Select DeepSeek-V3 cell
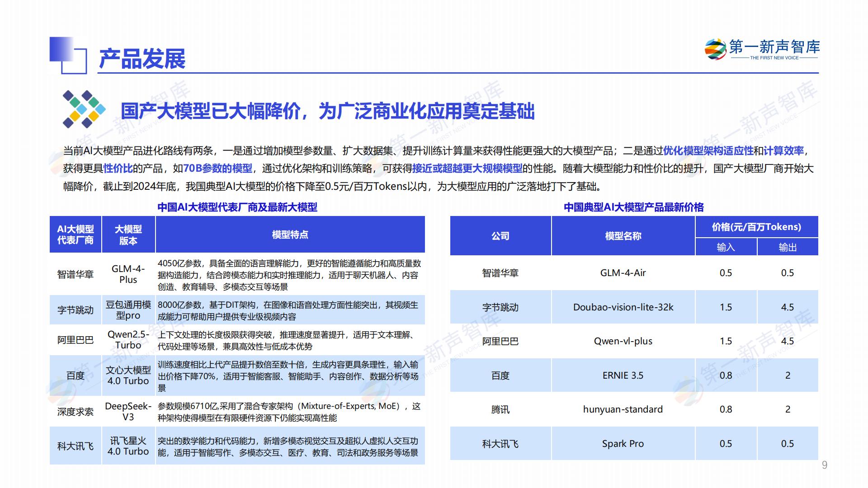The width and height of the screenshot is (868, 488). 128,411
